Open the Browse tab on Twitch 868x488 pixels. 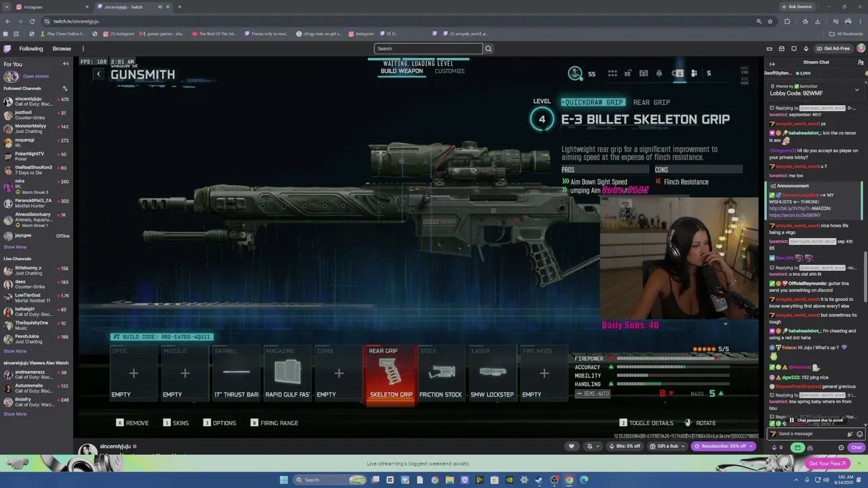coord(62,49)
